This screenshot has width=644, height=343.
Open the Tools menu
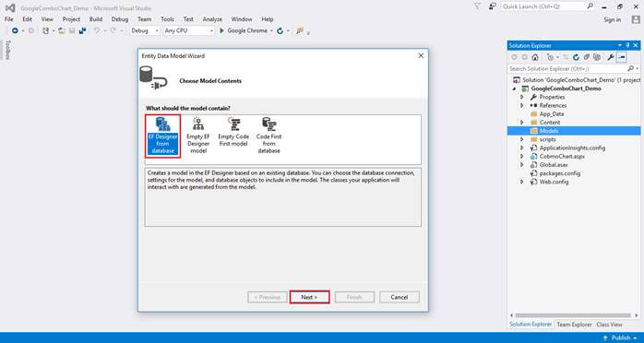pyautogui.click(x=167, y=19)
